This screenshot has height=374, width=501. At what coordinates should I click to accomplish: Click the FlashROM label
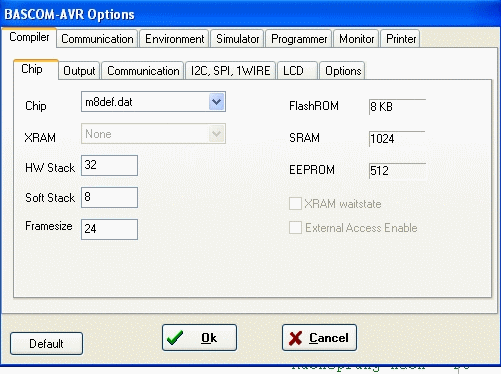point(314,106)
